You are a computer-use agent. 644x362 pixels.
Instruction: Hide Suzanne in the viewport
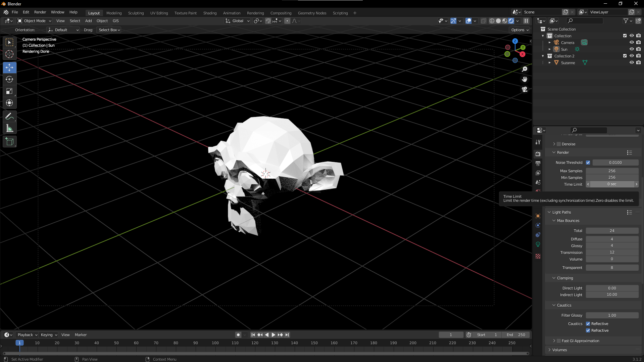point(631,63)
